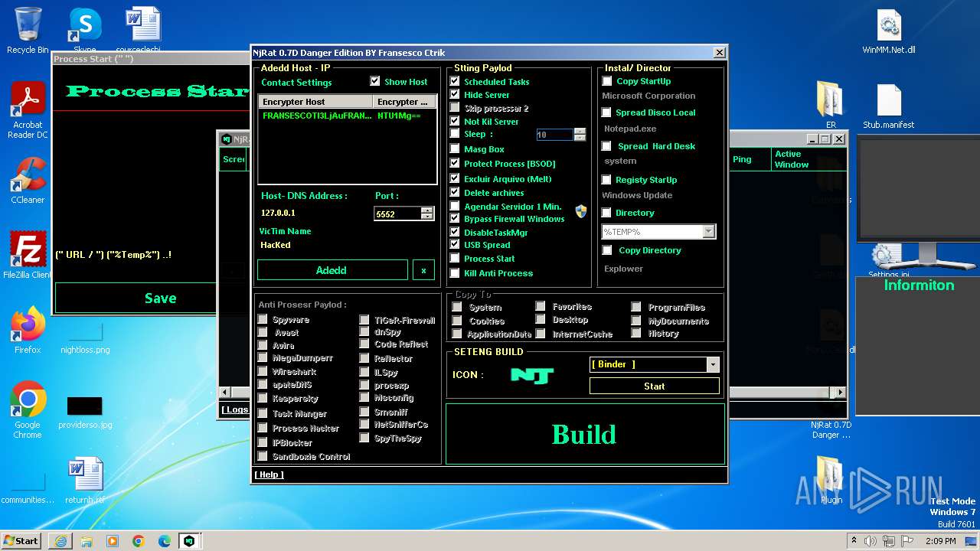
Task: Open the [ Binder ] dropdown list
Action: [713, 365]
